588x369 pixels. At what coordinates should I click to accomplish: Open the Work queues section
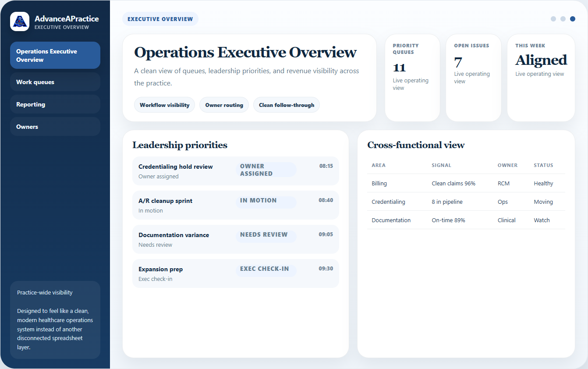click(x=55, y=82)
